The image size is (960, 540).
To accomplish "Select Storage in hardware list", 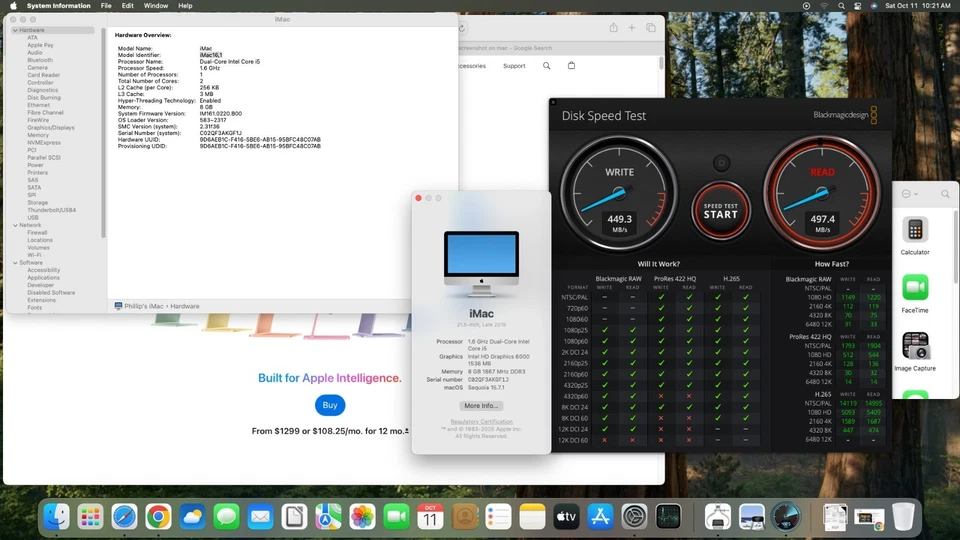I will pos(37,203).
